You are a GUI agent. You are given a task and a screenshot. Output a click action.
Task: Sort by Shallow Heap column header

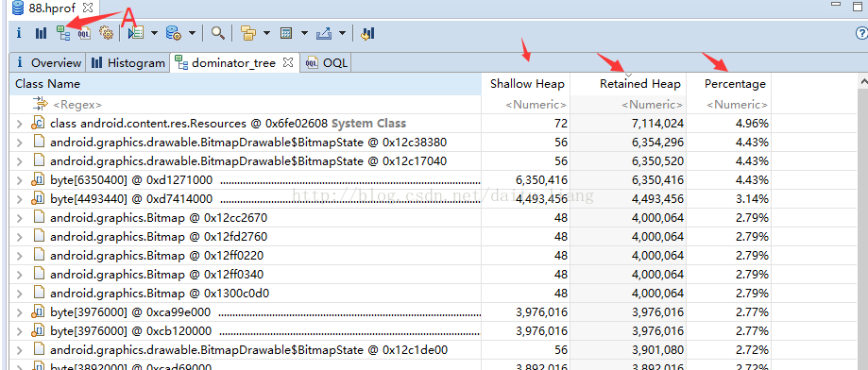[x=525, y=84]
